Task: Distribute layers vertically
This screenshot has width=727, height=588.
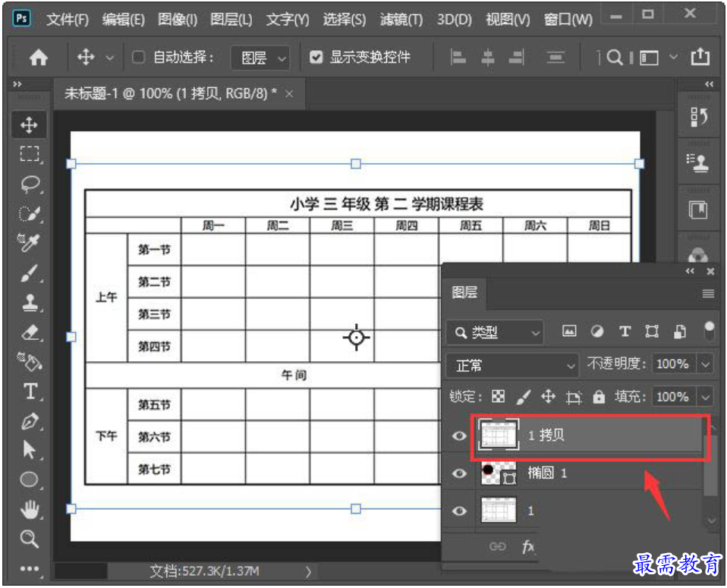Action: pyautogui.click(x=555, y=58)
